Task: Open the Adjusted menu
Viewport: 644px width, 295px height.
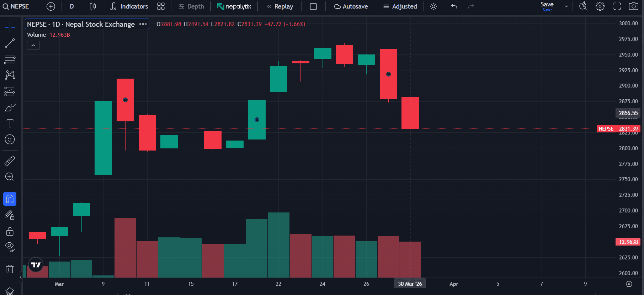Action: click(400, 6)
